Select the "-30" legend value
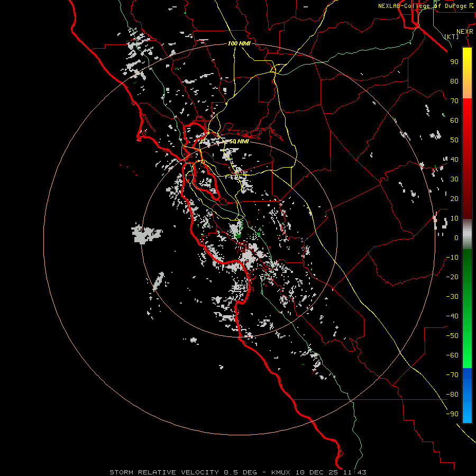 pos(452,297)
